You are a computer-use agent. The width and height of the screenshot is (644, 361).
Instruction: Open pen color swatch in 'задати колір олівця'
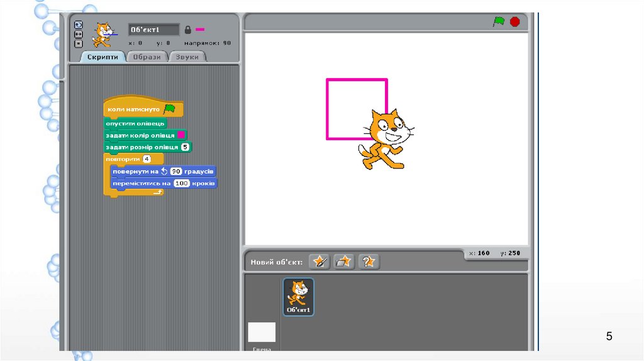tap(180, 135)
